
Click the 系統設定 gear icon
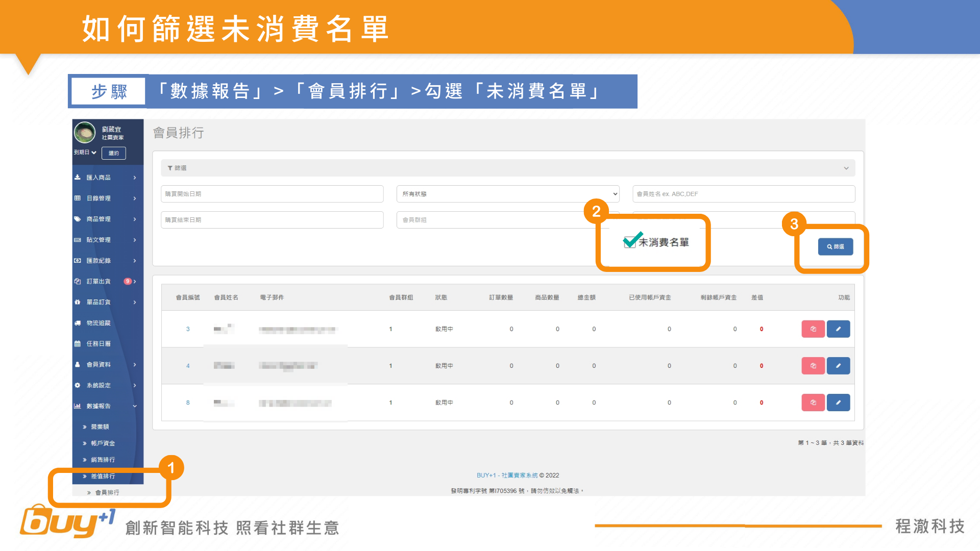(78, 385)
